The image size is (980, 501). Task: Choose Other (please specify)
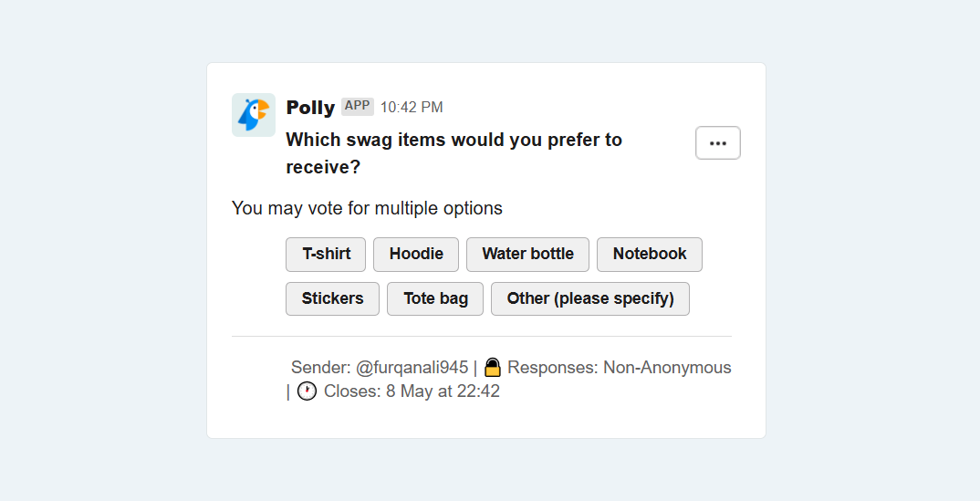[590, 298]
